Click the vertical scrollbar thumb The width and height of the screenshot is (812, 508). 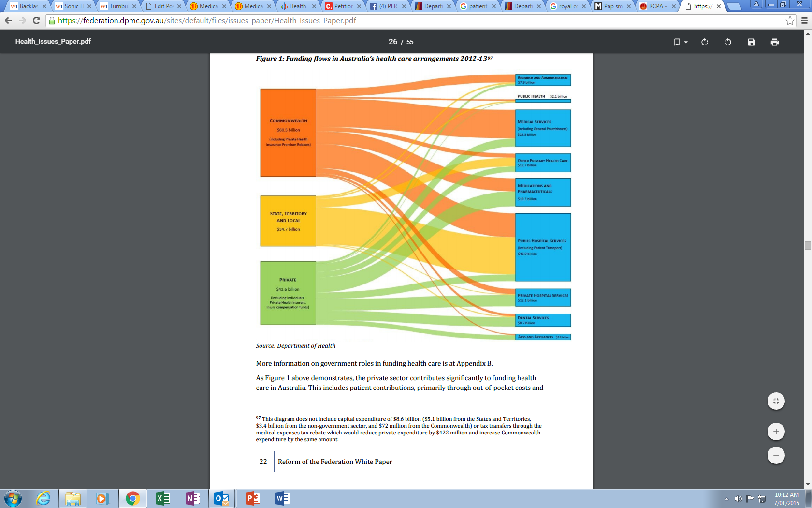tap(808, 245)
